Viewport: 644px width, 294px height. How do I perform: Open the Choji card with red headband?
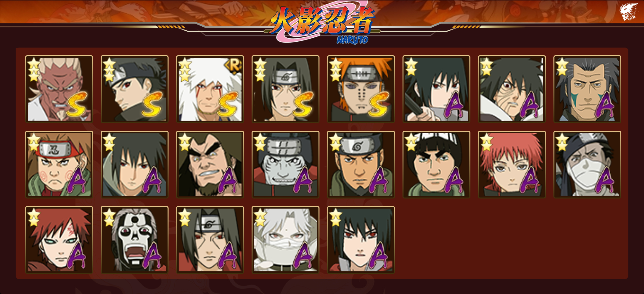pos(59,165)
